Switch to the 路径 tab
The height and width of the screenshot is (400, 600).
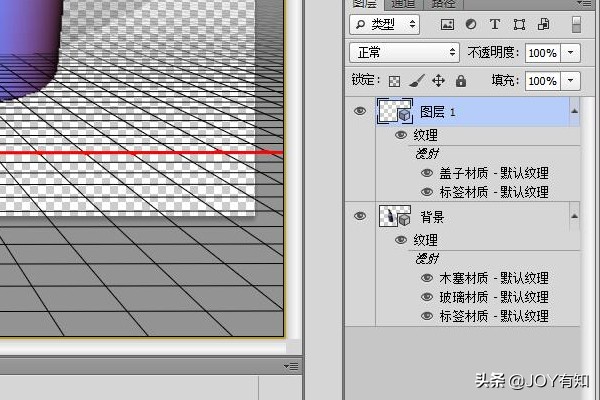pyautogui.click(x=443, y=4)
